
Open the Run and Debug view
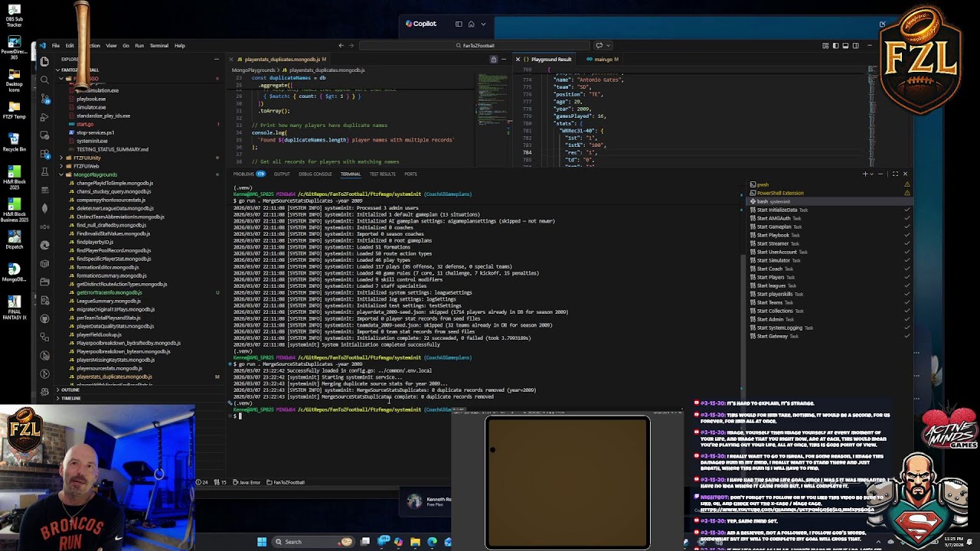tap(44, 116)
